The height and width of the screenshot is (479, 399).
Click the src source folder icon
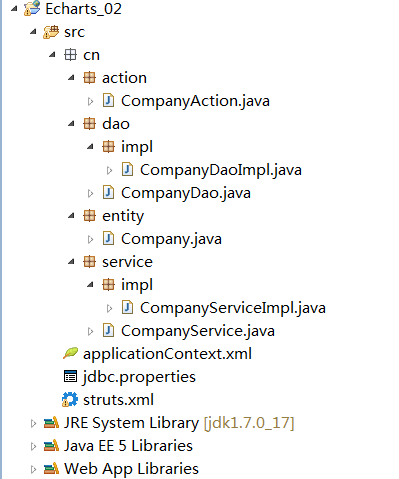click(51, 32)
